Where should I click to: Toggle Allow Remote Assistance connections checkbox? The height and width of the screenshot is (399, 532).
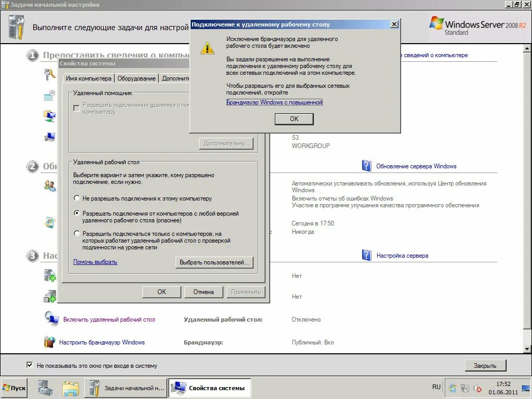77,108
